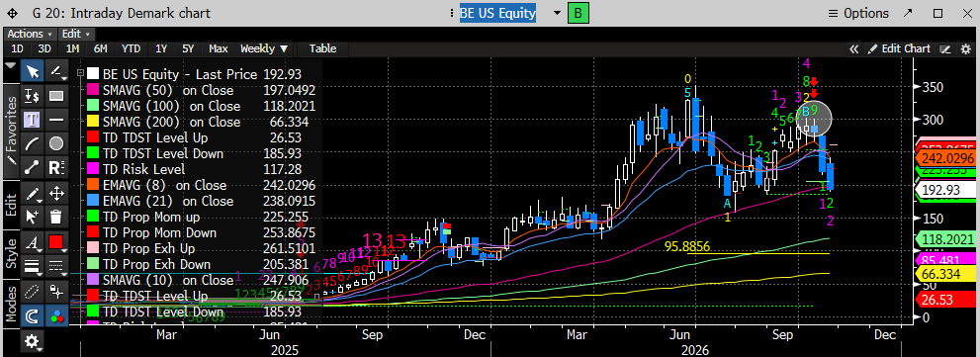Select the horizontal line tool
The width and height of the screenshot is (980, 357).
click(56, 119)
